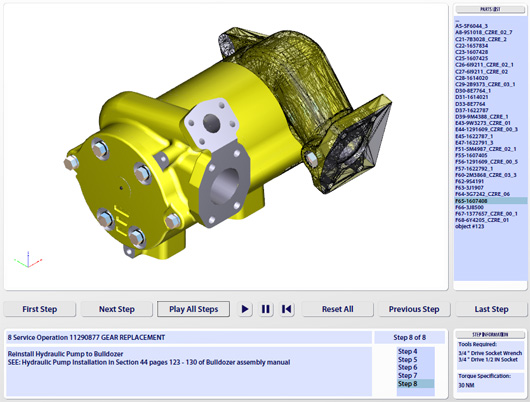Click the 'SEE: Hydraulic Pump Installation' reference line

[x=149, y=362]
